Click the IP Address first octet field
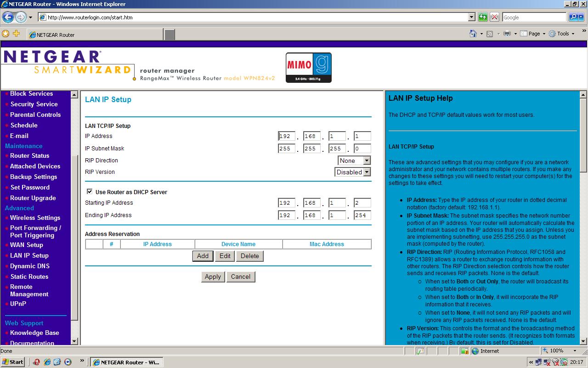This screenshot has height=368, width=588. [x=287, y=136]
